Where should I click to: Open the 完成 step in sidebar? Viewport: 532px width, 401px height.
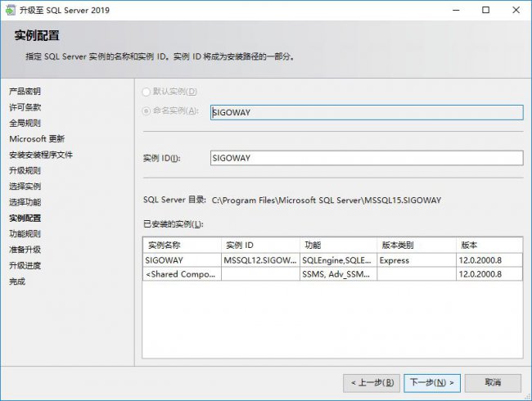[17, 282]
